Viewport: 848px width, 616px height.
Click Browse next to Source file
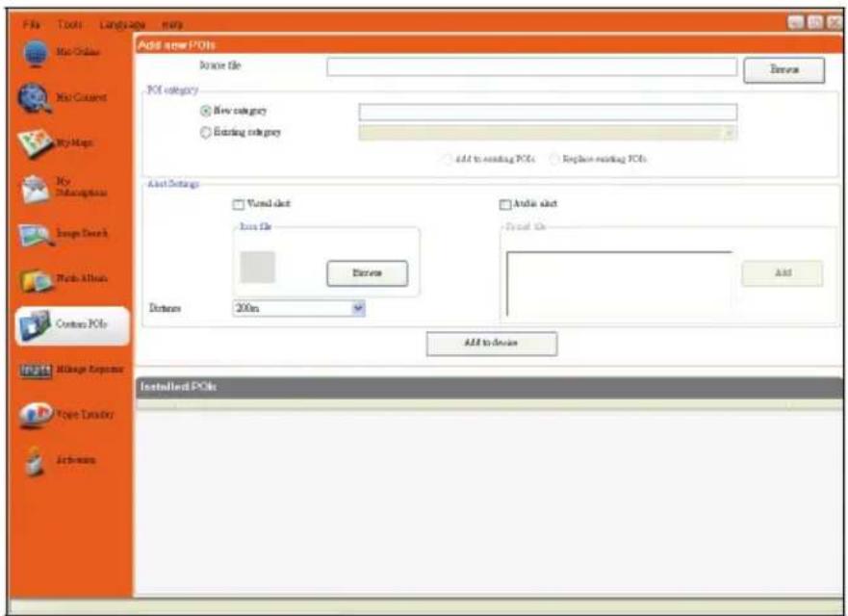click(784, 70)
